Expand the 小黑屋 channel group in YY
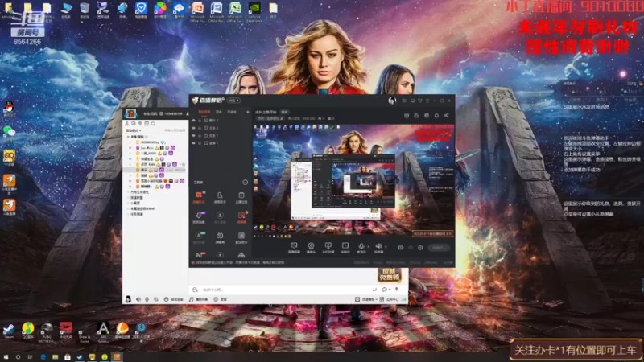644x362 pixels. [x=135, y=204]
